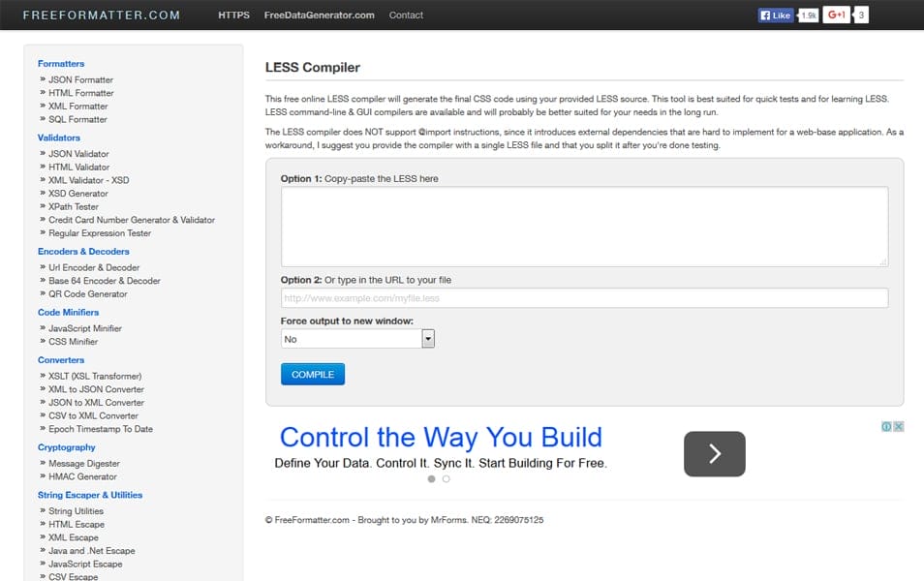Viewport: 924px width, 581px height.
Task: Click the COMPILE button
Action: click(x=313, y=374)
